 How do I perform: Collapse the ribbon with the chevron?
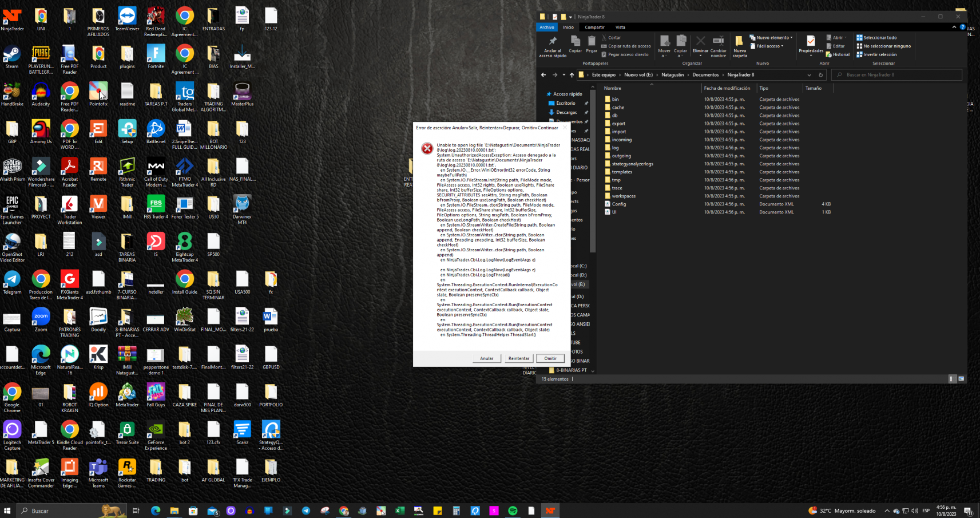click(x=954, y=27)
